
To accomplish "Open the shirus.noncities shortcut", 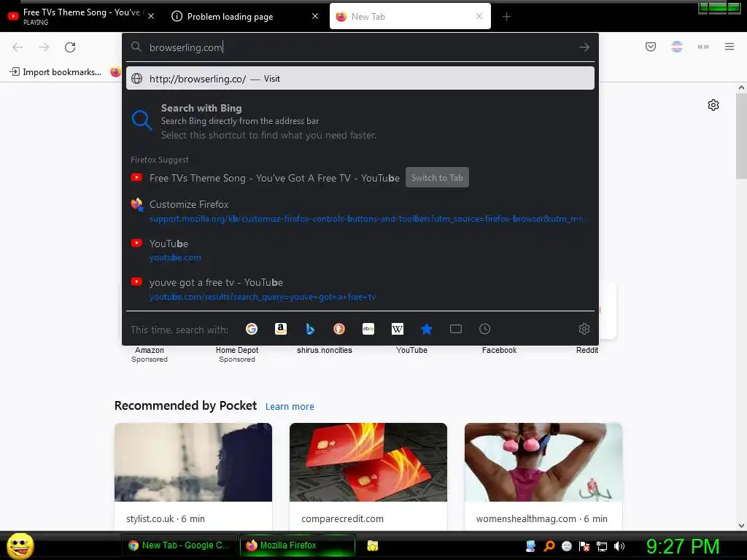I will (x=325, y=350).
